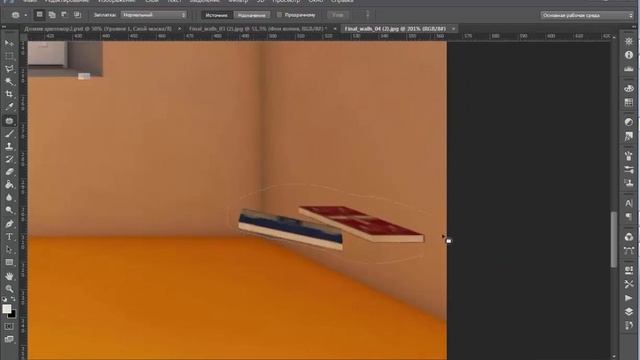This screenshot has width=640, height=360.
Task: Select the Rectangle shape tool
Action: tap(9, 262)
